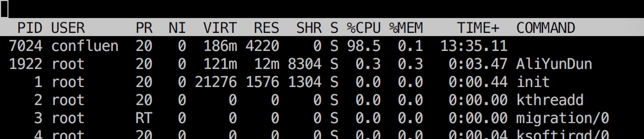Click the 1576 resident memory value
This screenshot has width=644, height=139.
pos(262,82)
